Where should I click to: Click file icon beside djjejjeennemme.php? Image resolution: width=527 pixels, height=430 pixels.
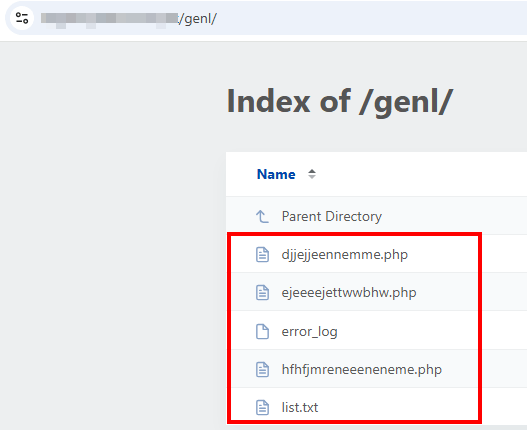262,254
